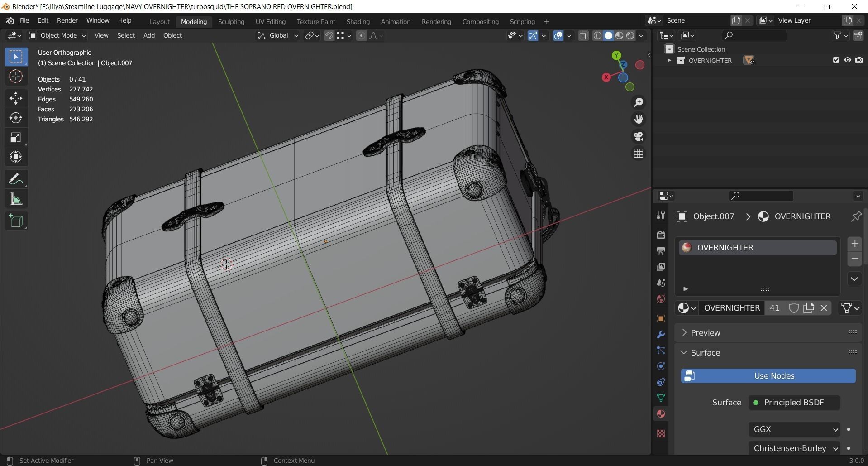
Task: Open the Christensen-Burley subsurface dropdown
Action: coord(794,448)
